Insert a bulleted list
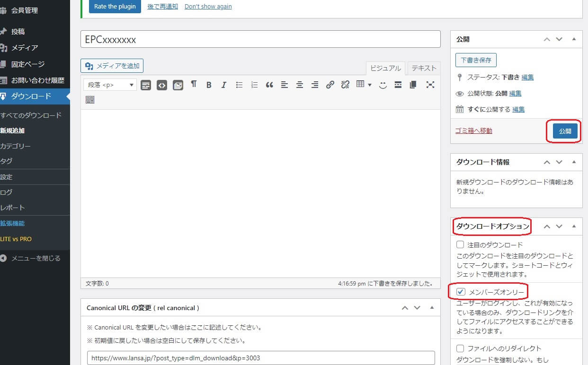Image resolution: width=588 pixels, height=365 pixels. 239,85
